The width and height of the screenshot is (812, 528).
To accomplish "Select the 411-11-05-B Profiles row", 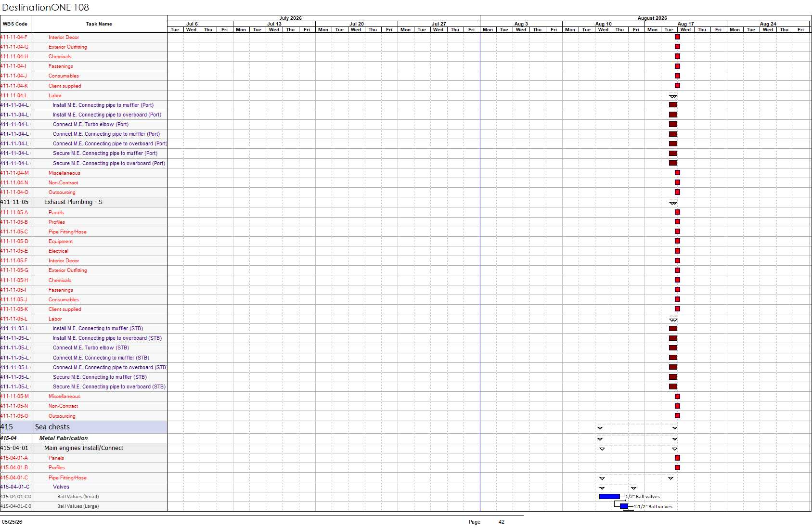I will (84, 222).
